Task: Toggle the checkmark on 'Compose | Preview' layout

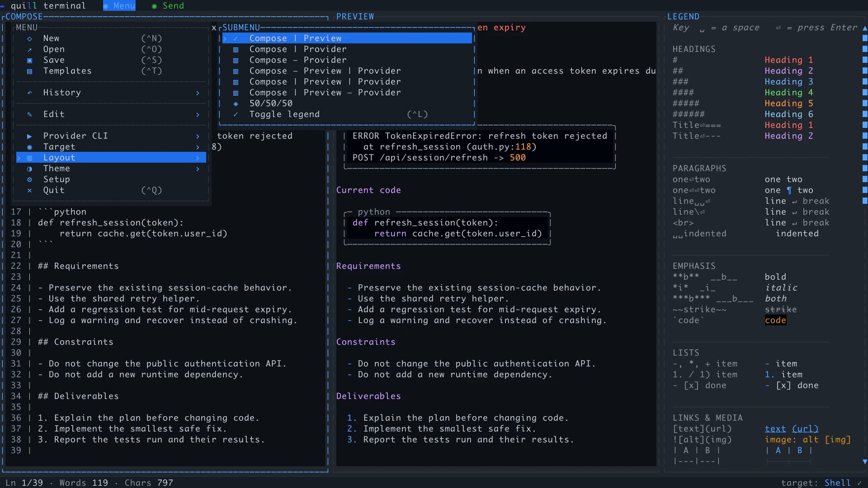Action: pos(236,39)
